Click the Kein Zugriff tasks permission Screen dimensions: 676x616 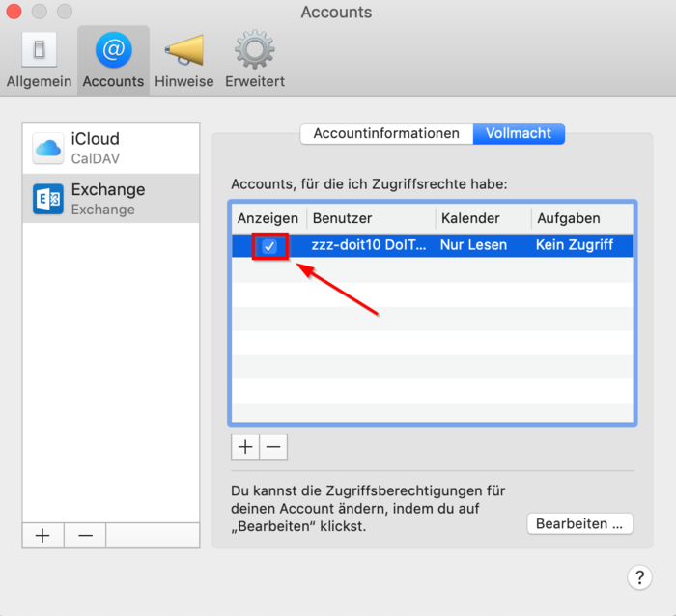(x=575, y=245)
